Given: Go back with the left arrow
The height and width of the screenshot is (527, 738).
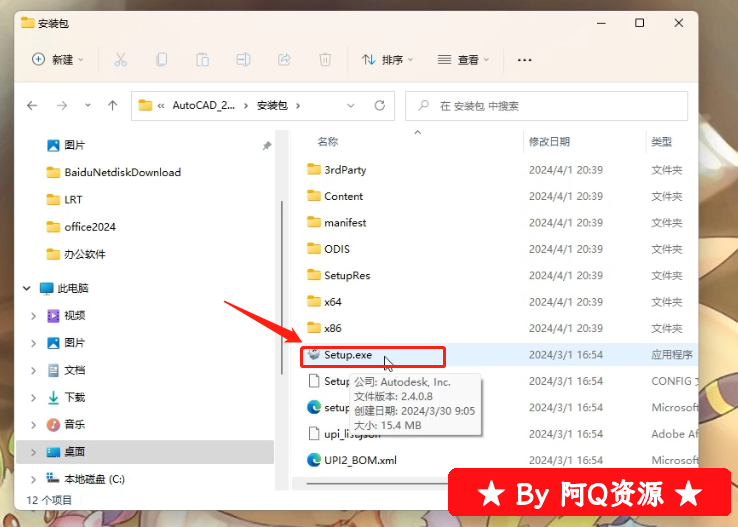Looking at the screenshot, I should [32, 105].
